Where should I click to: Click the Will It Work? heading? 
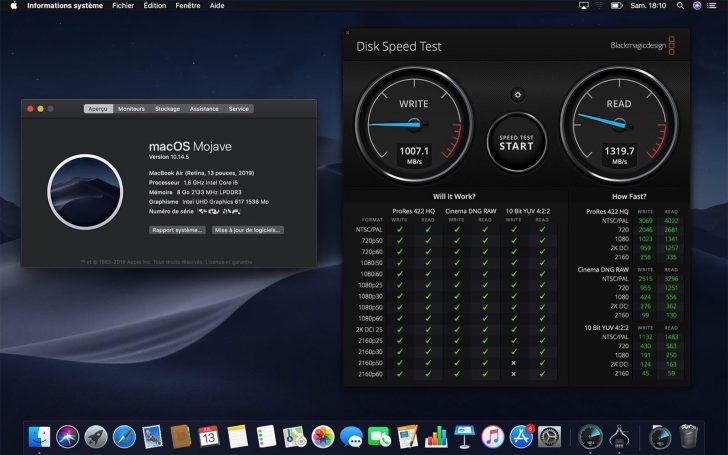(454, 196)
